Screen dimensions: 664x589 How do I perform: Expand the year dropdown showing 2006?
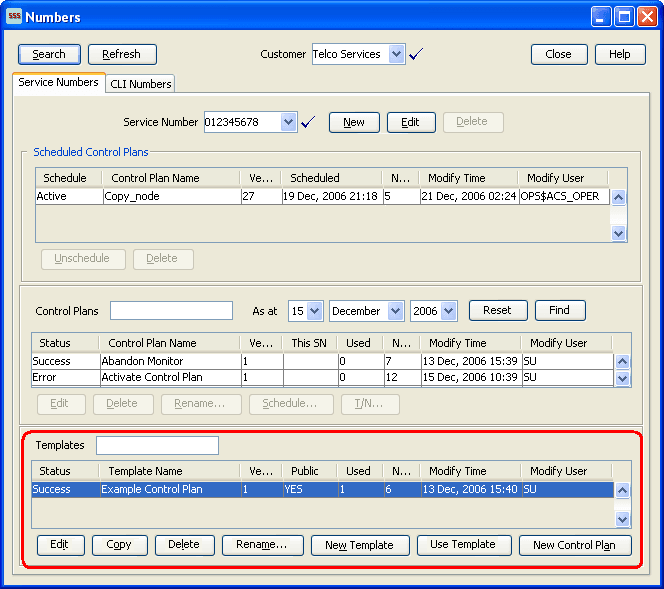(448, 311)
